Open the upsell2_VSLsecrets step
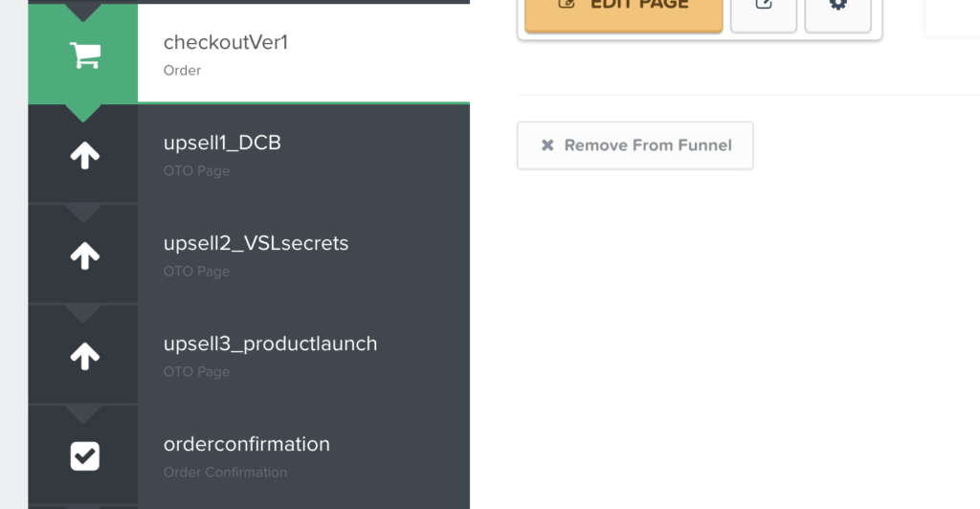Image resolution: width=980 pixels, height=509 pixels. tap(249, 254)
